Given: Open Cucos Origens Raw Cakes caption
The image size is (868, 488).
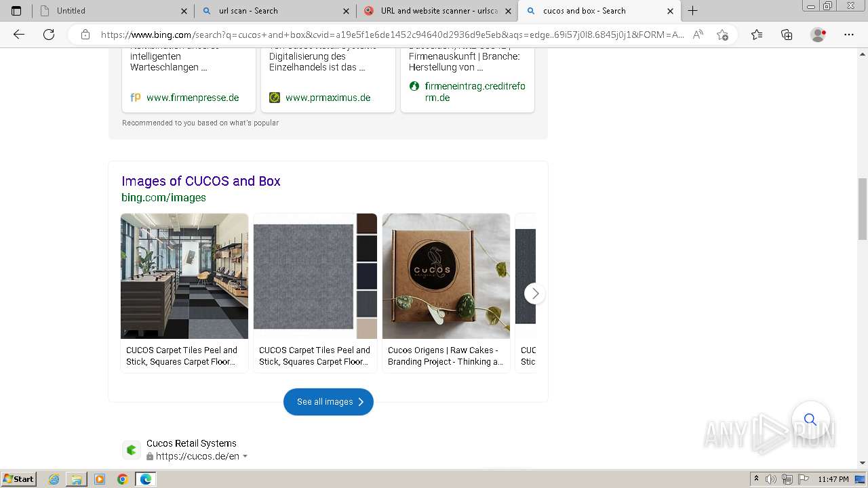Looking at the screenshot, I should pos(446,356).
